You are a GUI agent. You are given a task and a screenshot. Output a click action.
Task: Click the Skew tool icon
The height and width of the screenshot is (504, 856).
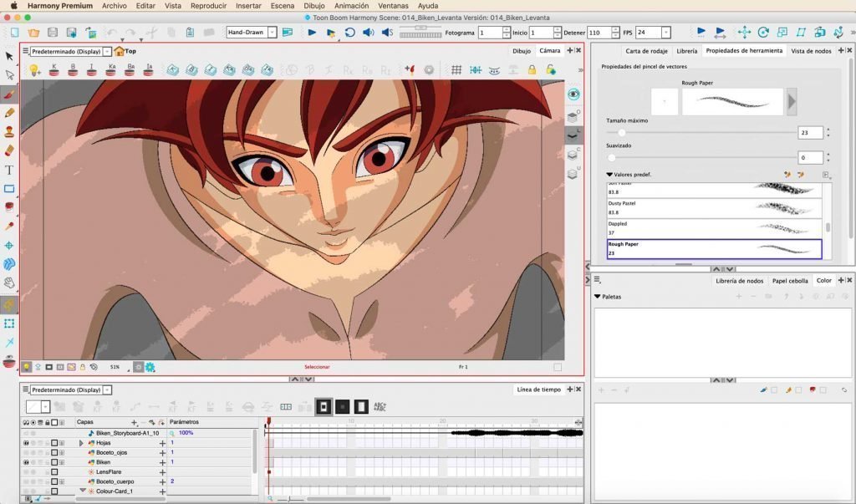801,33
